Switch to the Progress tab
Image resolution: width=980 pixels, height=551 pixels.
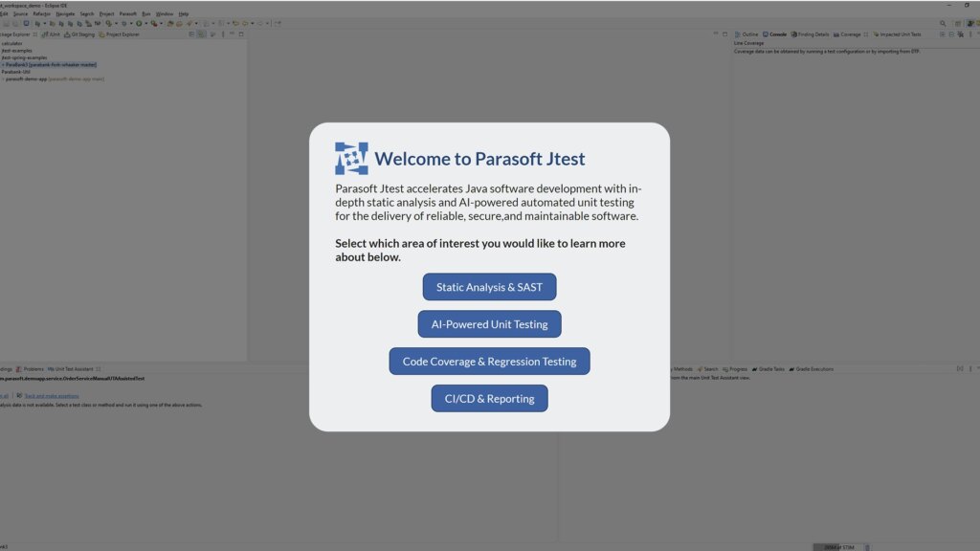pos(735,369)
